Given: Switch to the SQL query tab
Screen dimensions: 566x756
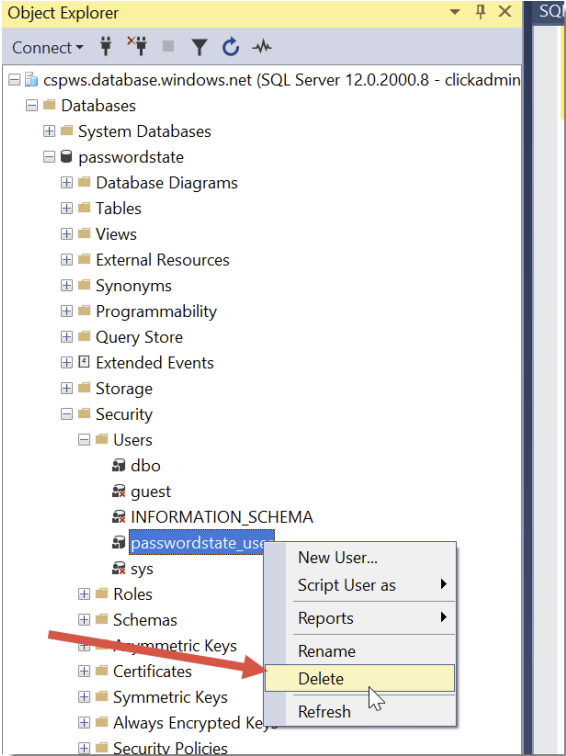Looking at the screenshot, I should pyautogui.click(x=551, y=11).
